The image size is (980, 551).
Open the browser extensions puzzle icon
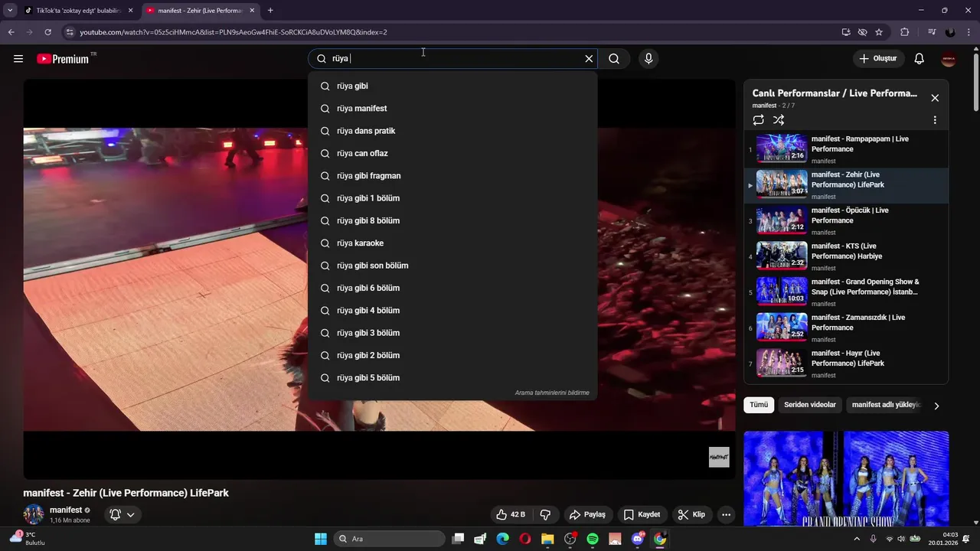[905, 32]
